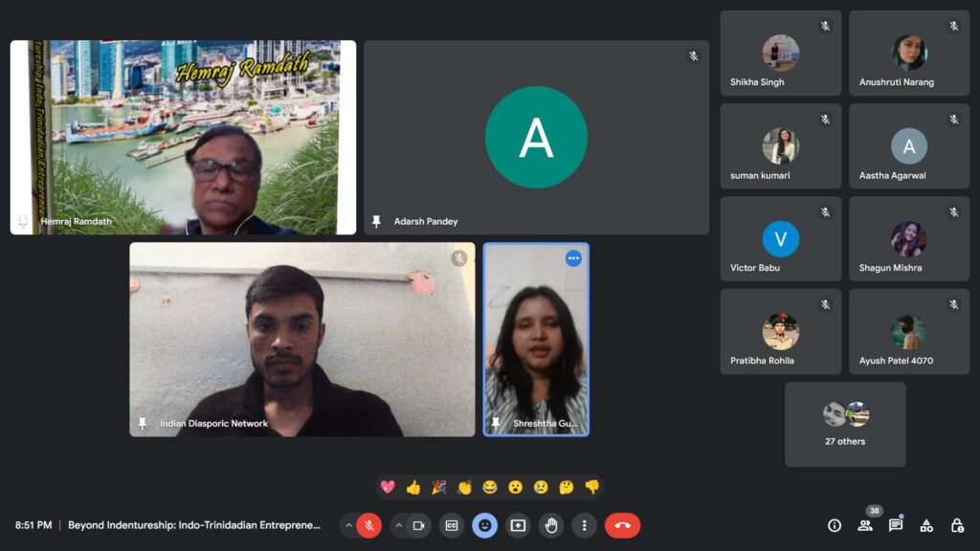Open the 27 others tile
980x551 pixels.
tap(845, 424)
